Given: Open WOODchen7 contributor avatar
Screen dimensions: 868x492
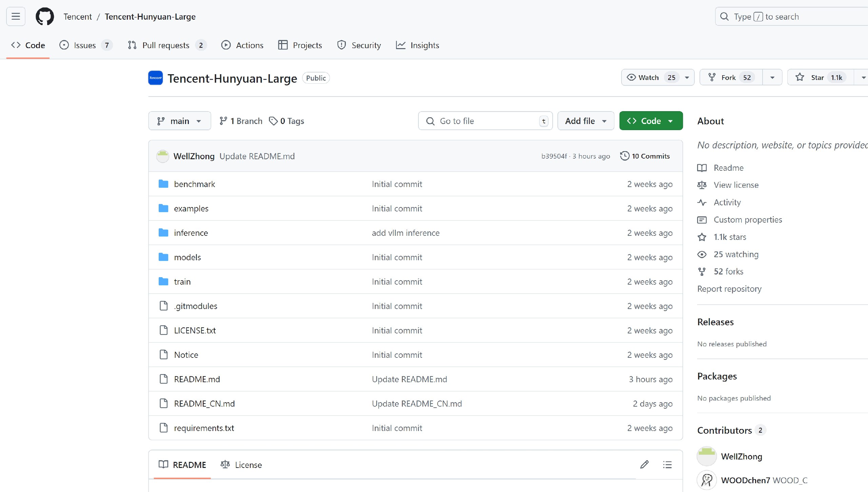Looking at the screenshot, I should pos(707,480).
